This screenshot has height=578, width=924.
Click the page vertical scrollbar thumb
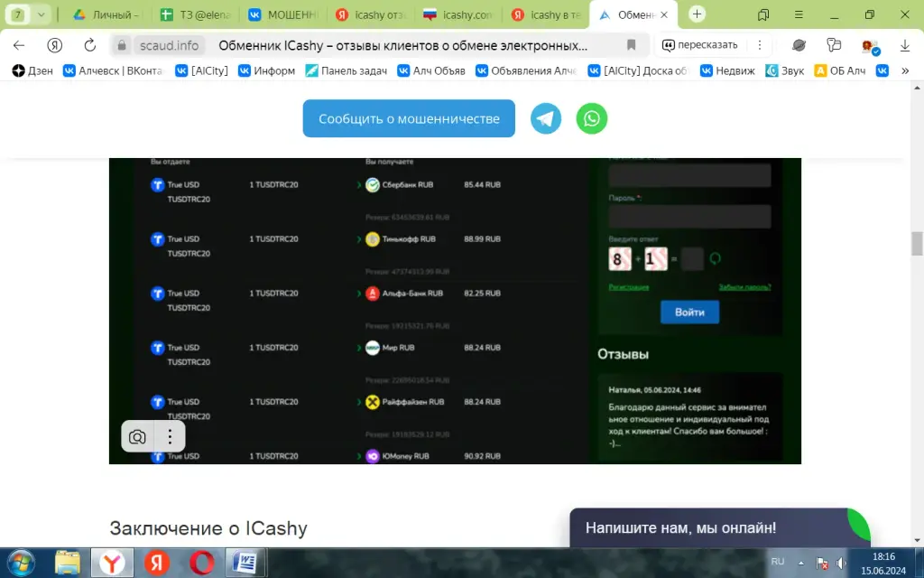coord(917,244)
